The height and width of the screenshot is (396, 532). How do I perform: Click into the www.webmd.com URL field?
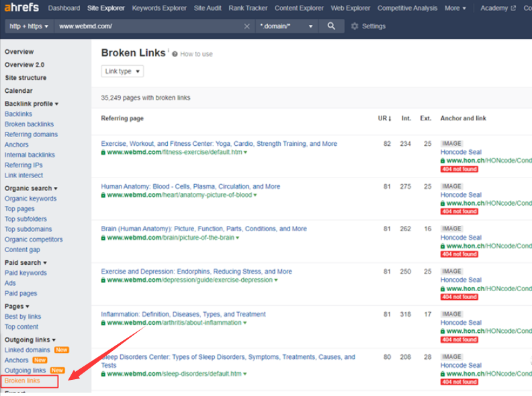pos(148,26)
